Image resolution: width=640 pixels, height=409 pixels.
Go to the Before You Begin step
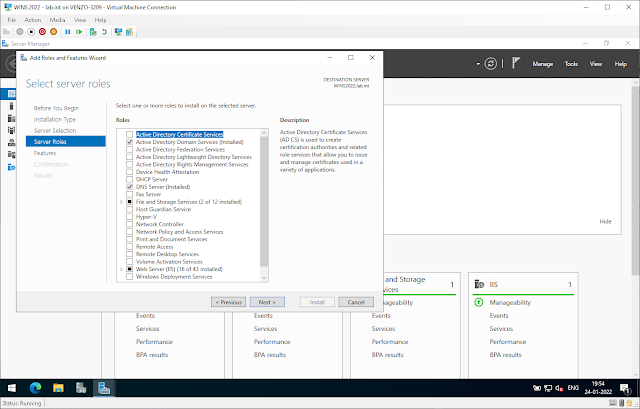[x=56, y=108]
